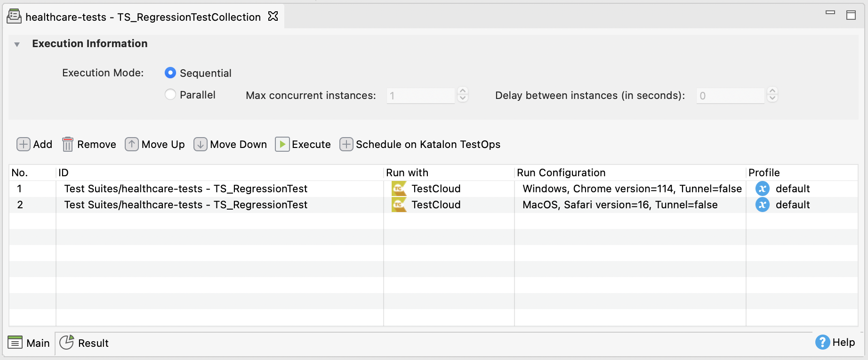This screenshot has height=360, width=868.
Task: Close the TS_RegressionTestCollection editor tab
Action: pyautogui.click(x=273, y=16)
